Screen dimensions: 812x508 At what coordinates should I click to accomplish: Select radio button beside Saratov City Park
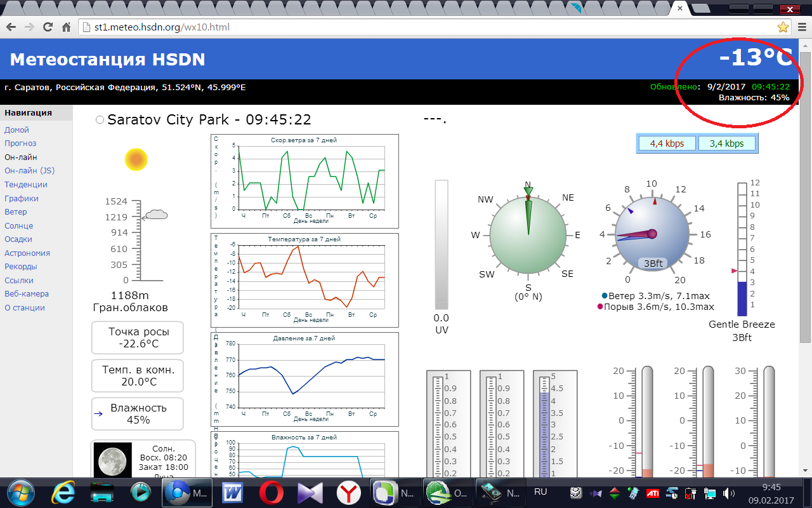click(100, 120)
